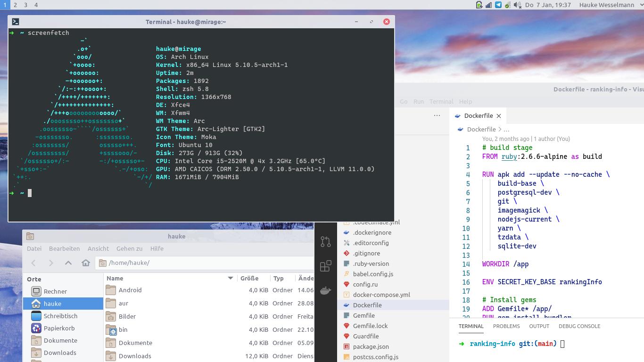Image resolution: width=644 pixels, height=362 pixels.
Task: Switch to workspace 2
Action: pos(15,5)
